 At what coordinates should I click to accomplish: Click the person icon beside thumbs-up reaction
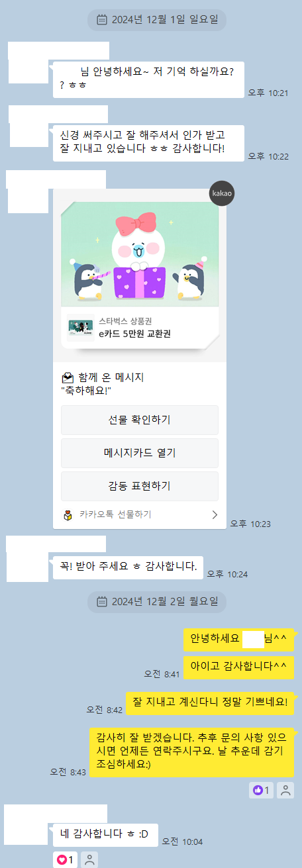click(x=285, y=790)
